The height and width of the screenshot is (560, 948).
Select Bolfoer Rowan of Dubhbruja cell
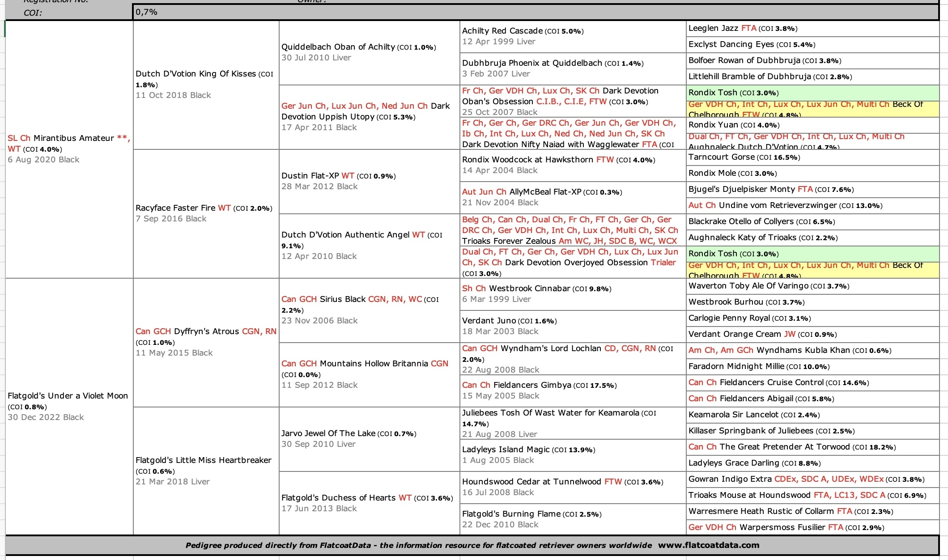[x=812, y=61]
